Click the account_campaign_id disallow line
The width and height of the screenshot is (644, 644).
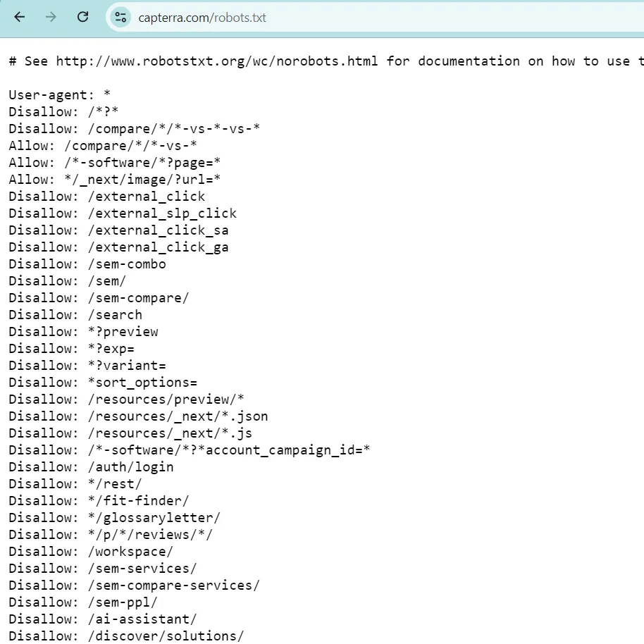point(190,450)
